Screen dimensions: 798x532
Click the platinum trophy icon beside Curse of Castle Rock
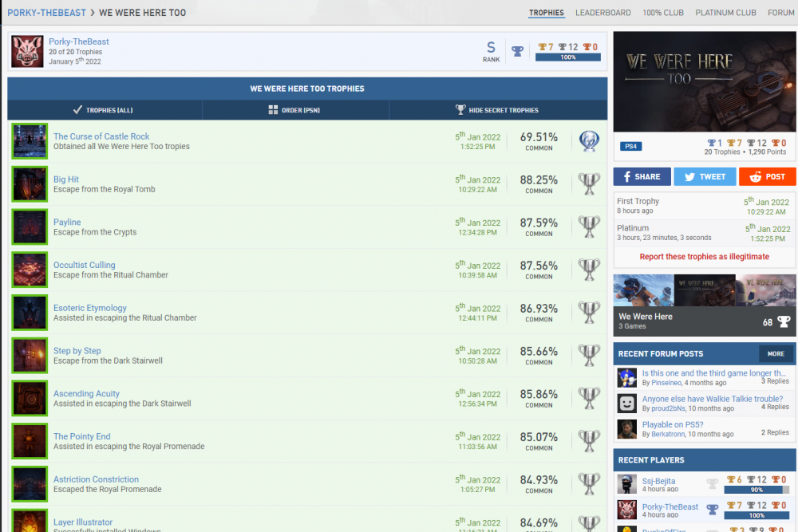click(589, 140)
